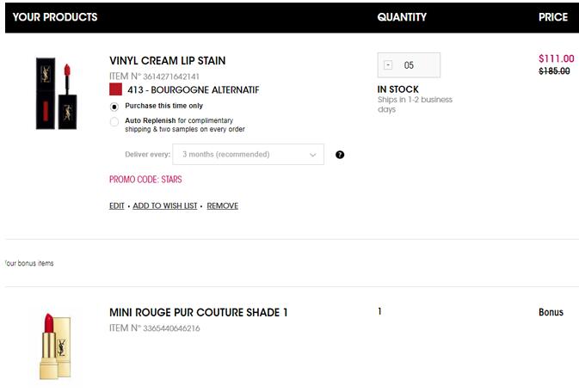Image resolution: width=579 pixels, height=392 pixels.
Task: Decrease quantity with the minus button
Action: pyautogui.click(x=388, y=65)
